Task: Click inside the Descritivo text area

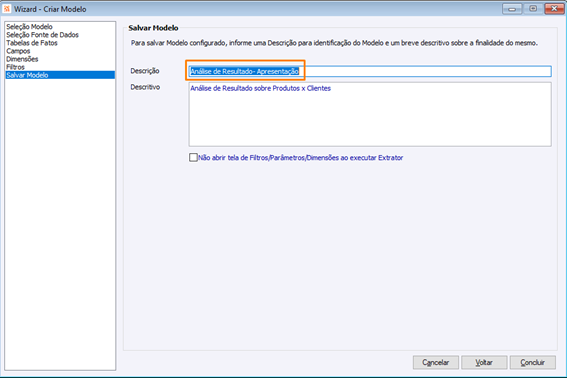Action: (370, 114)
